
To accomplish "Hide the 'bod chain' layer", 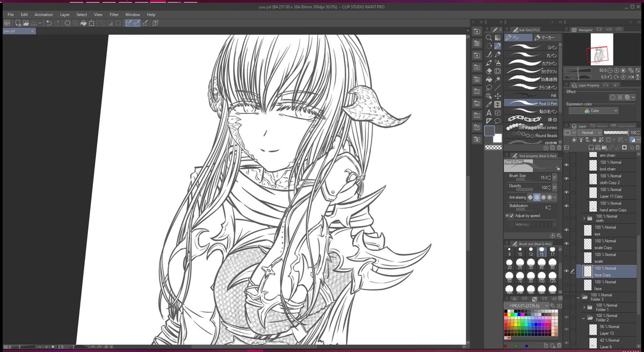I will point(566,166).
